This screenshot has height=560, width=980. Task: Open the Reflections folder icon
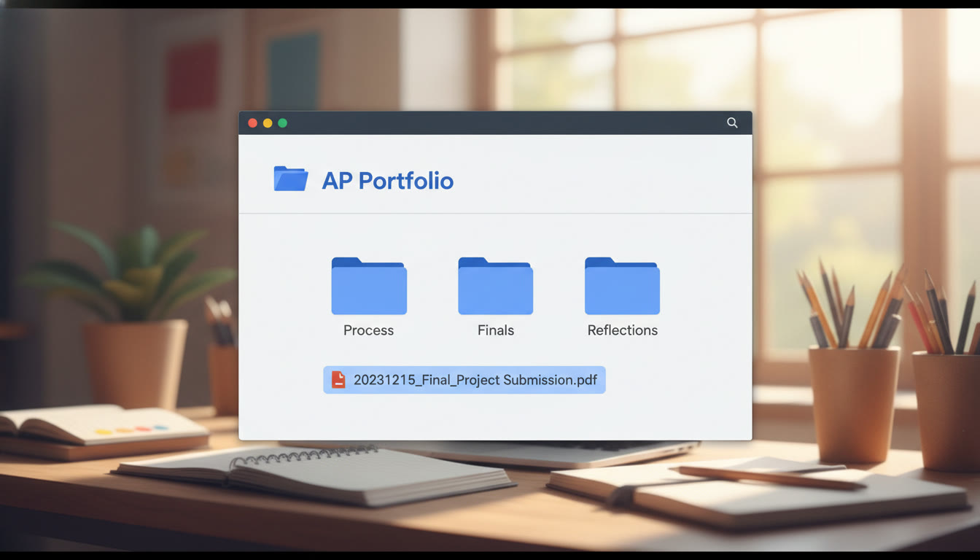[622, 287]
